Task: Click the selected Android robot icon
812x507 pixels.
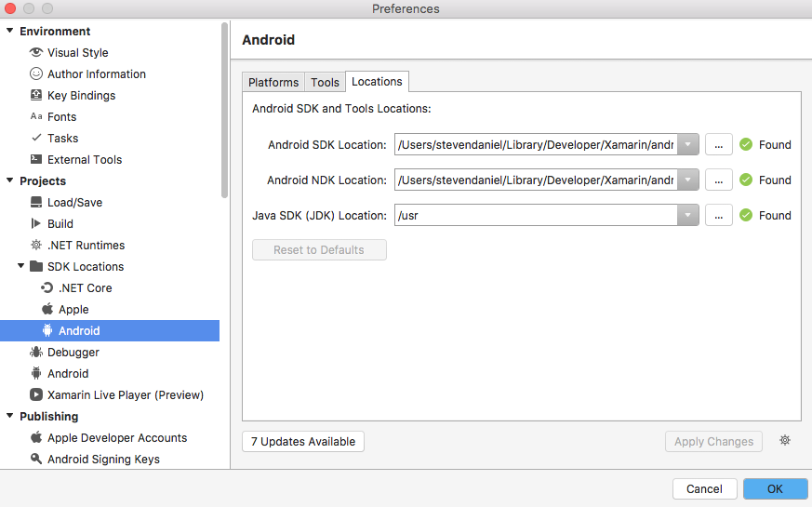Action: (47, 330)
